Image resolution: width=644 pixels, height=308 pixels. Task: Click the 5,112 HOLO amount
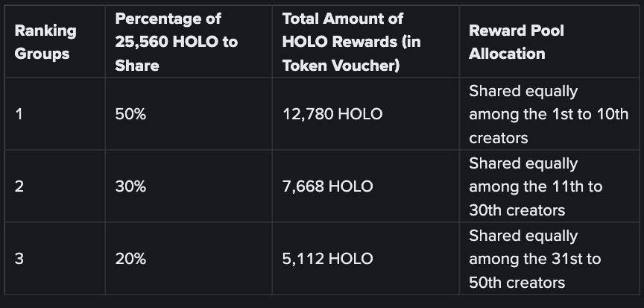coord(328,259)
